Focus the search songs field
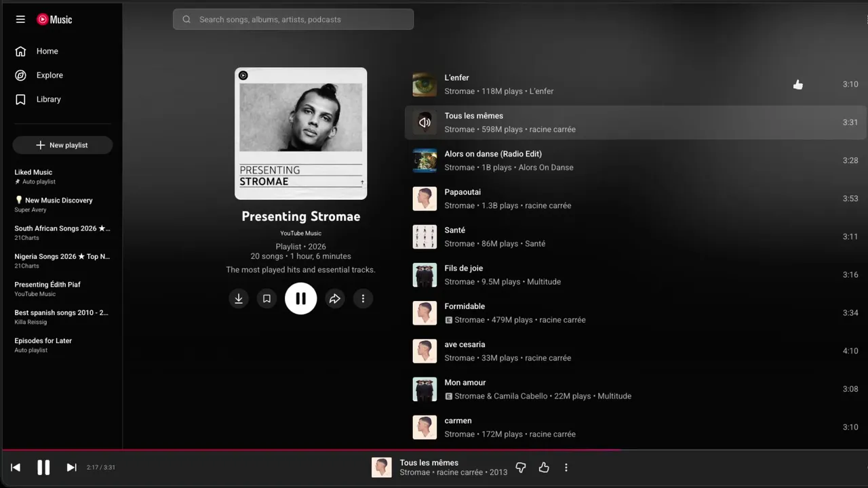 (293, 20)
